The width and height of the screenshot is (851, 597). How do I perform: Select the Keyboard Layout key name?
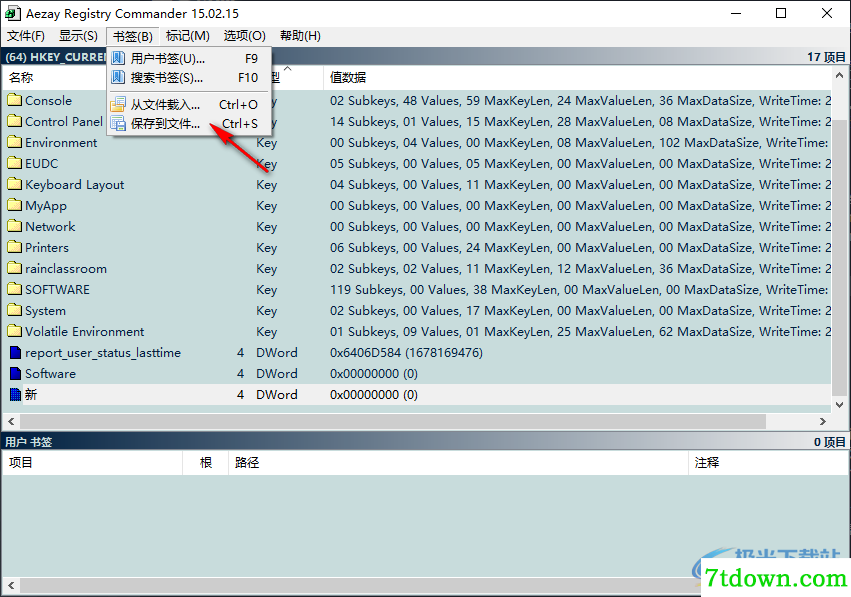pyautogui.click(x=74, y=185)
